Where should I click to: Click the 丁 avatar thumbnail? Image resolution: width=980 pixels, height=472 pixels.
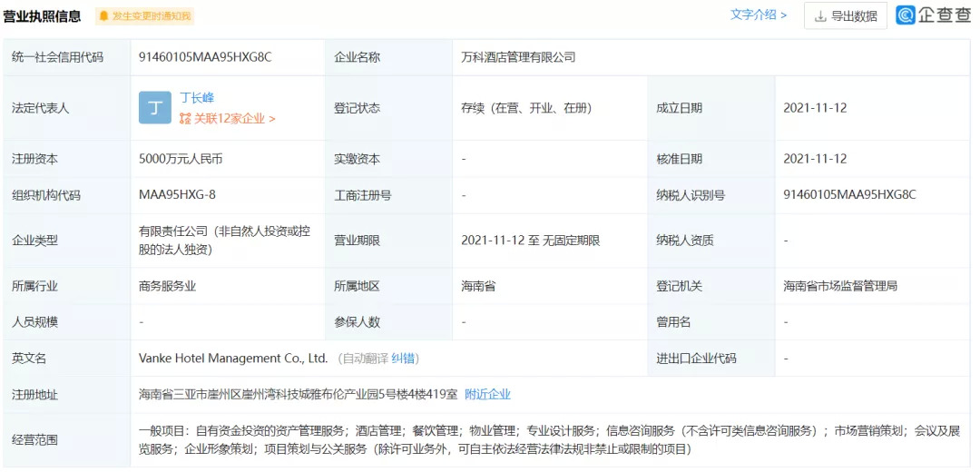click(155, 107)
